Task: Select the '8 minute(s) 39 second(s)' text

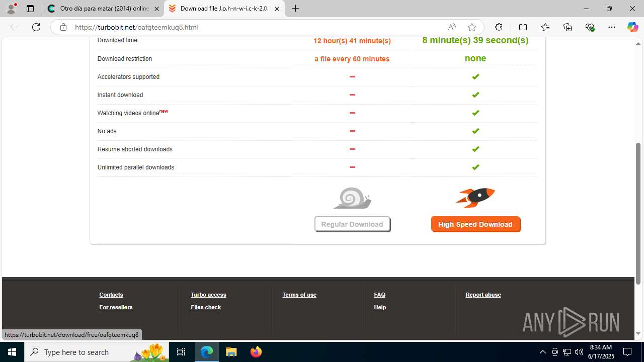Action: pyautogui.click(x=475, y=40)
